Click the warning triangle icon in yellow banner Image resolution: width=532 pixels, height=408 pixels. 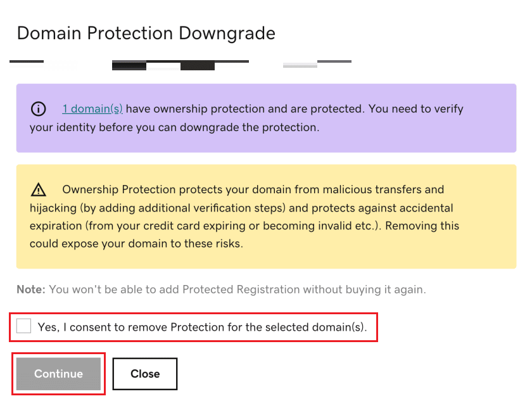[x=39, y=189]
